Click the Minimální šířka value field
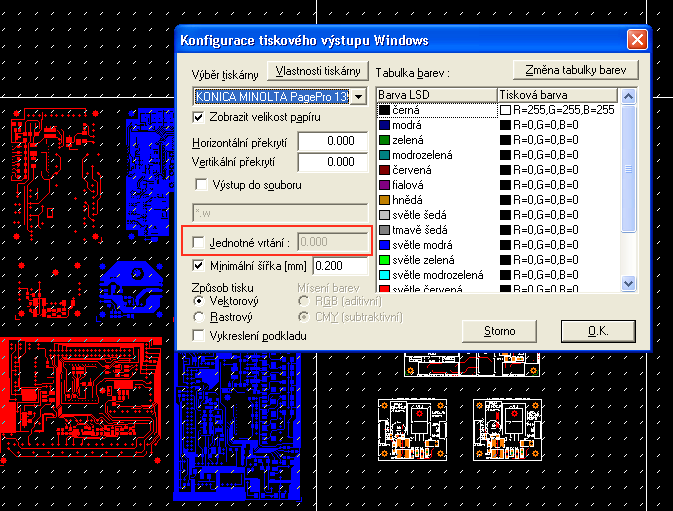Screen dimensions: 673x511 [x=340, y=267]
